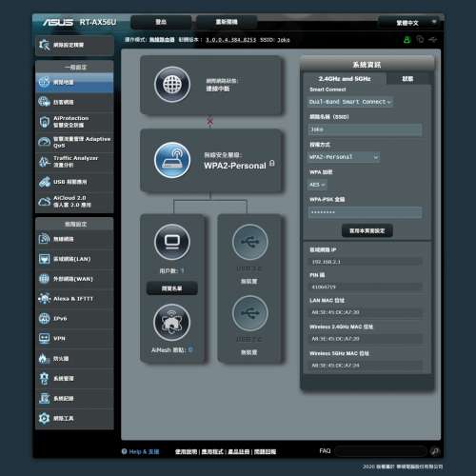Screen dimensions: 476x476
Task: Click the upper USB port icon
Action: tap(250, 242)
